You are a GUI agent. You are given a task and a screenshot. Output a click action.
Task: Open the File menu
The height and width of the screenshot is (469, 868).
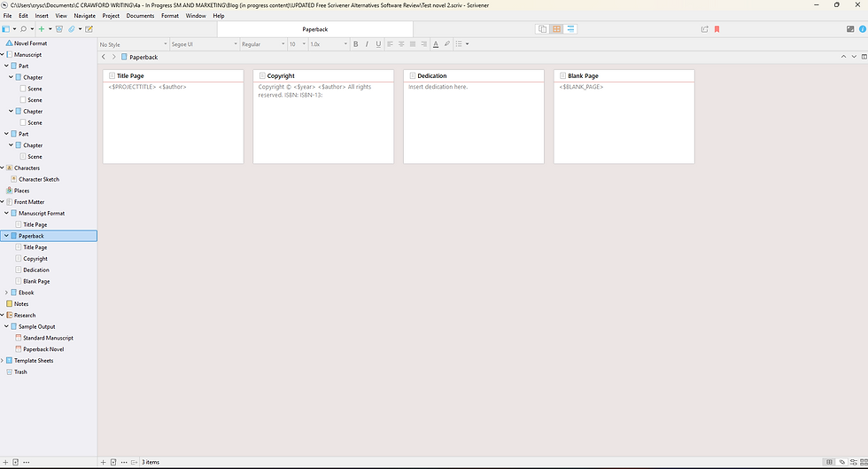pos(8,16)
